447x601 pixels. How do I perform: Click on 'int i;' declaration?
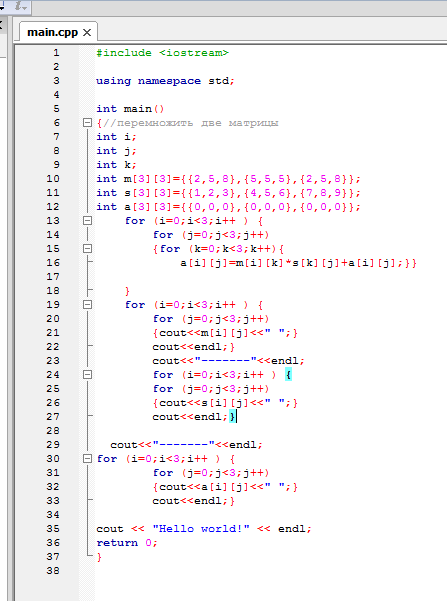[x=117, y=137]
